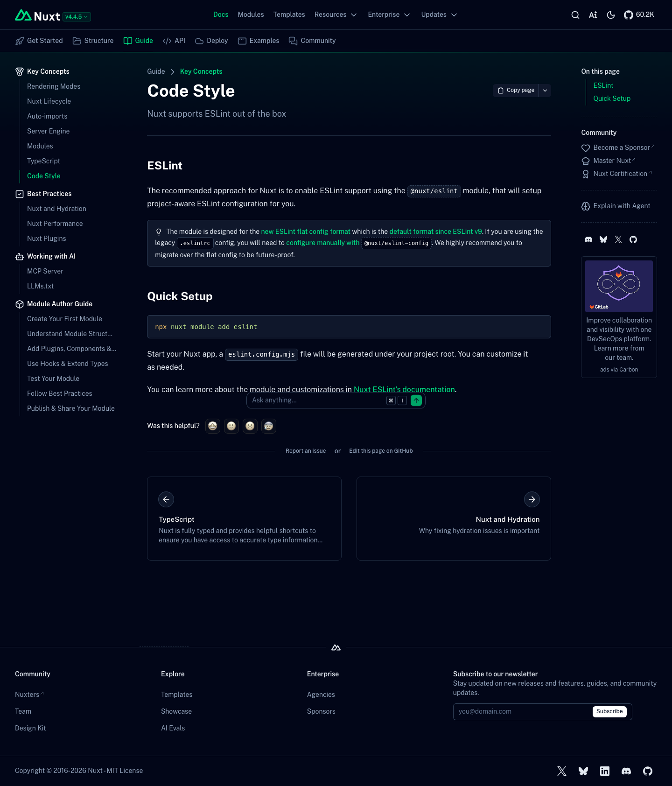
Task: Click the Working with AI section icon
Action: click(x=20, y=257)
